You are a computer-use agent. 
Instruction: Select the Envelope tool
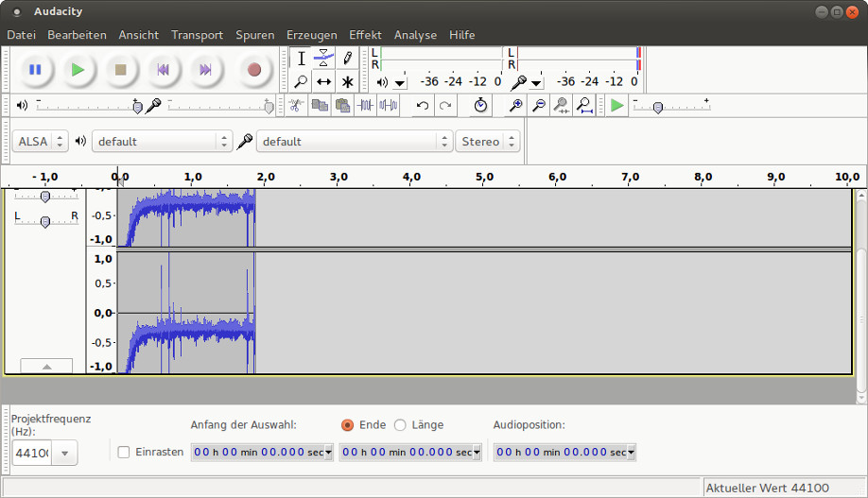324,58
